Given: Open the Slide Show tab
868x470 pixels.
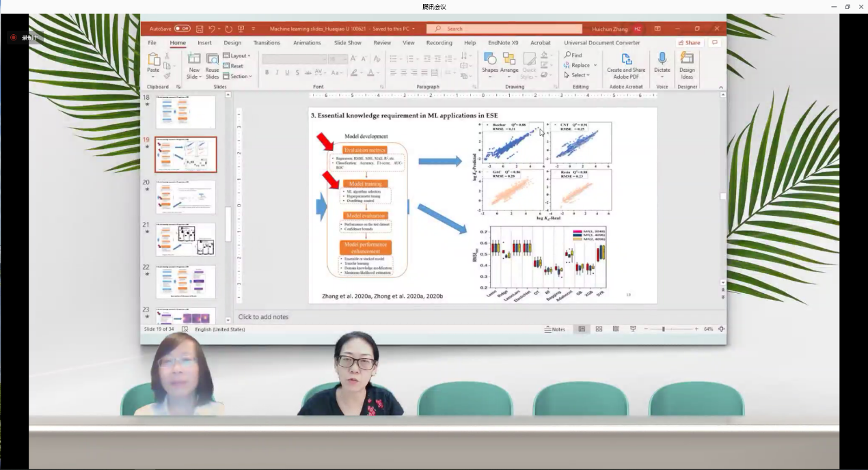Looking at the screenshot, I should point(347,42).
